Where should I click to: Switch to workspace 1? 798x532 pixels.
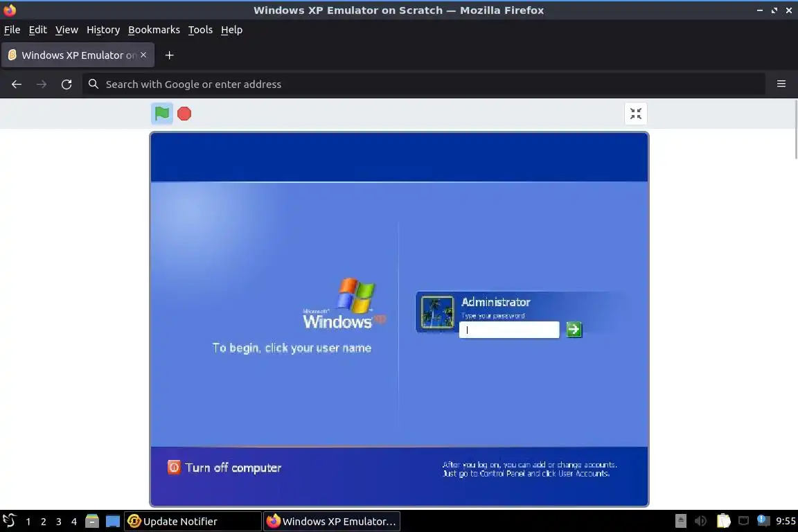tap(28, 522)
